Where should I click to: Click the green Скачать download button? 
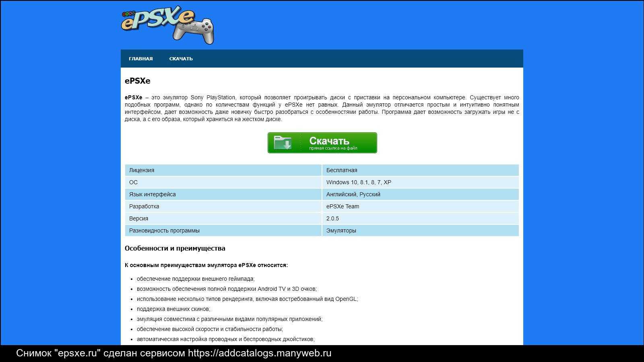coord(322,143)
